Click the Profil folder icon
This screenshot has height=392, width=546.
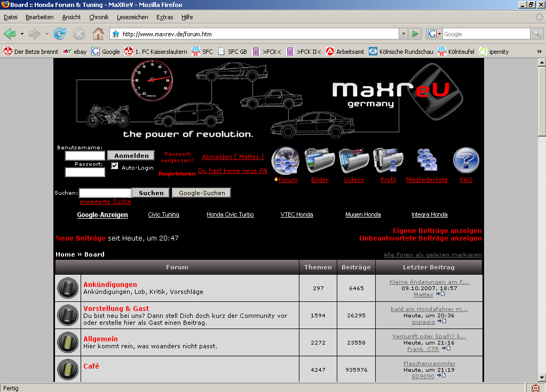click(388, 160)
